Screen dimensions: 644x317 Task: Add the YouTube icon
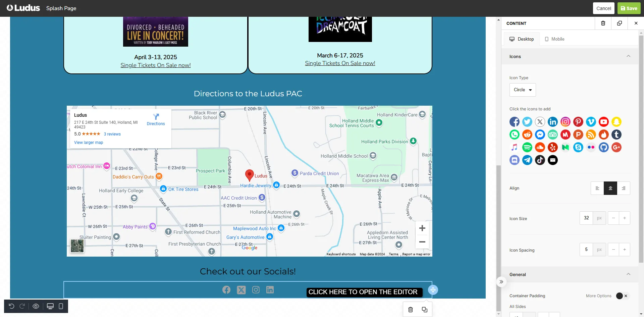604,122
